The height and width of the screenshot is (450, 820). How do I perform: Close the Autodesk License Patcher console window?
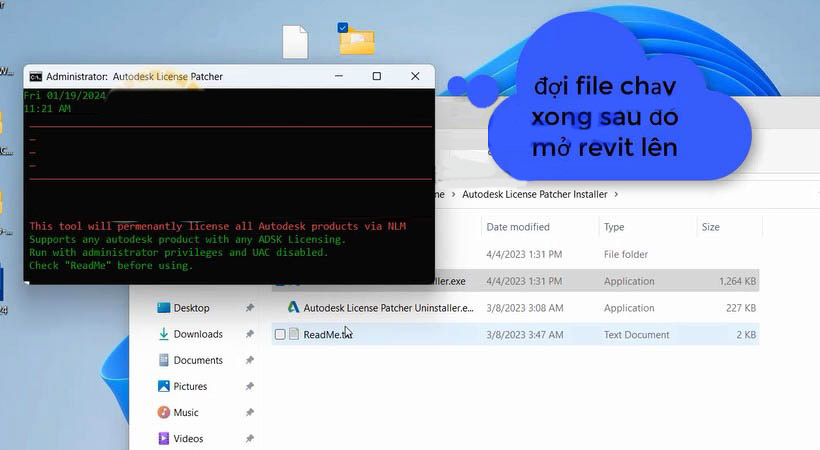pyautogui.click(x=415, y=76)
